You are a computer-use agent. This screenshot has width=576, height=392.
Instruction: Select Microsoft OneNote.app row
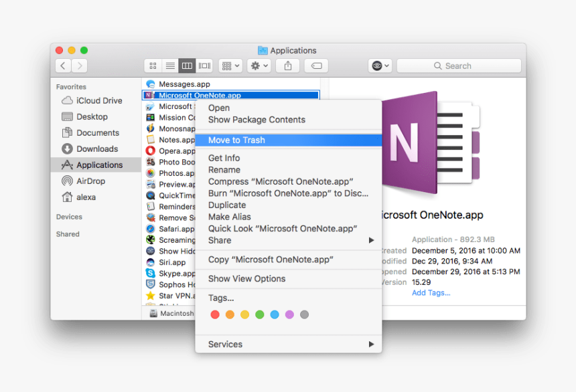230,95
